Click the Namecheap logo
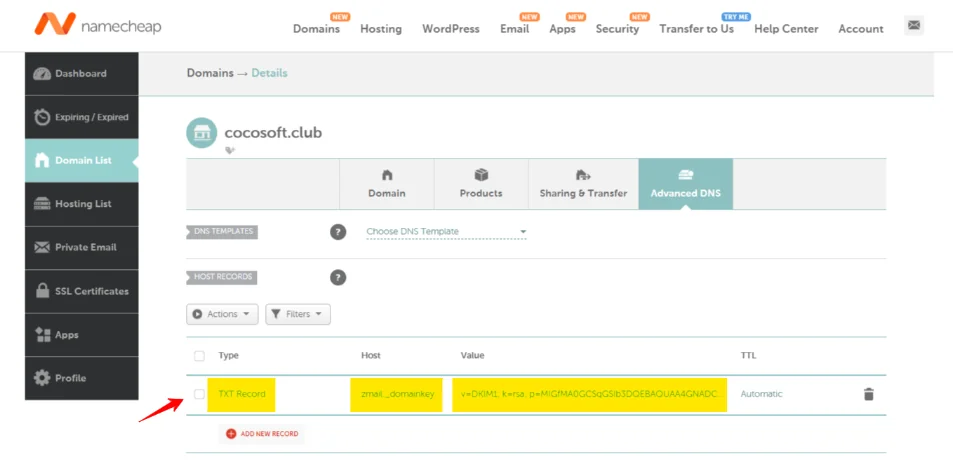 (x=98, y=24)
